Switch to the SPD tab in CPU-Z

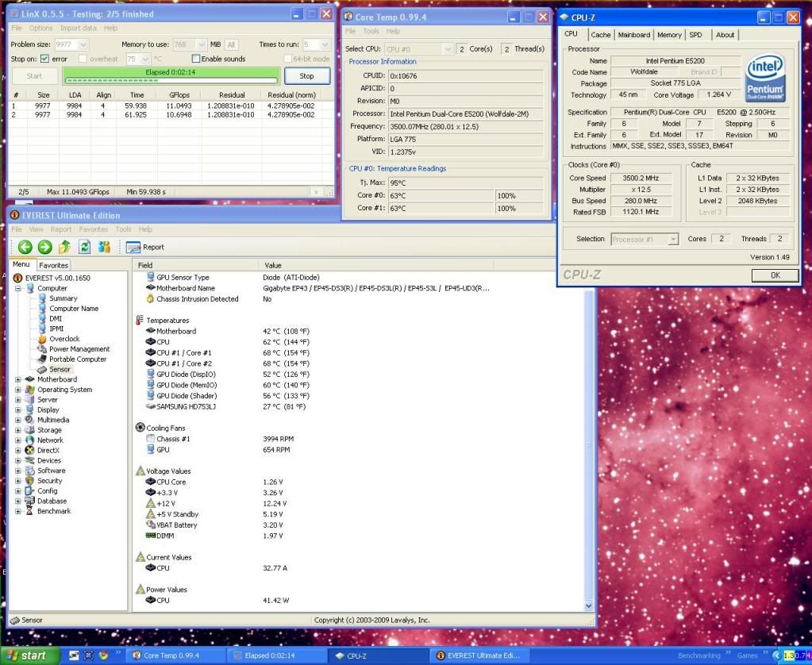tap(695, 35)
